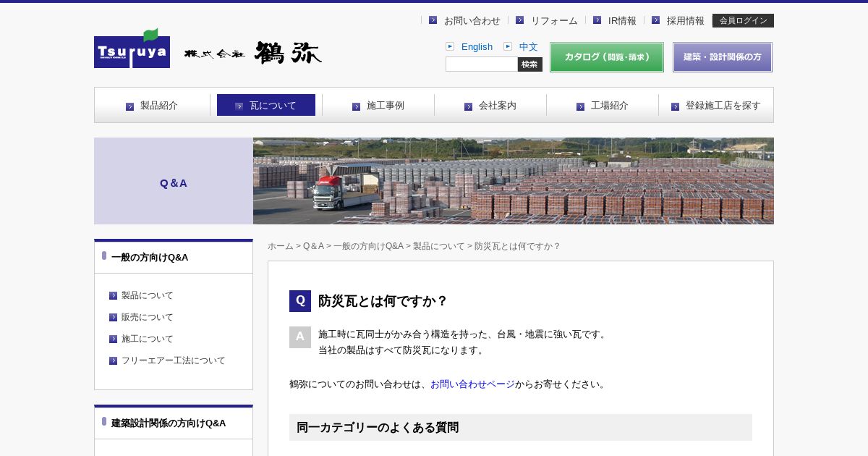Select 瓦について in main navigation

tap(266, 106)
